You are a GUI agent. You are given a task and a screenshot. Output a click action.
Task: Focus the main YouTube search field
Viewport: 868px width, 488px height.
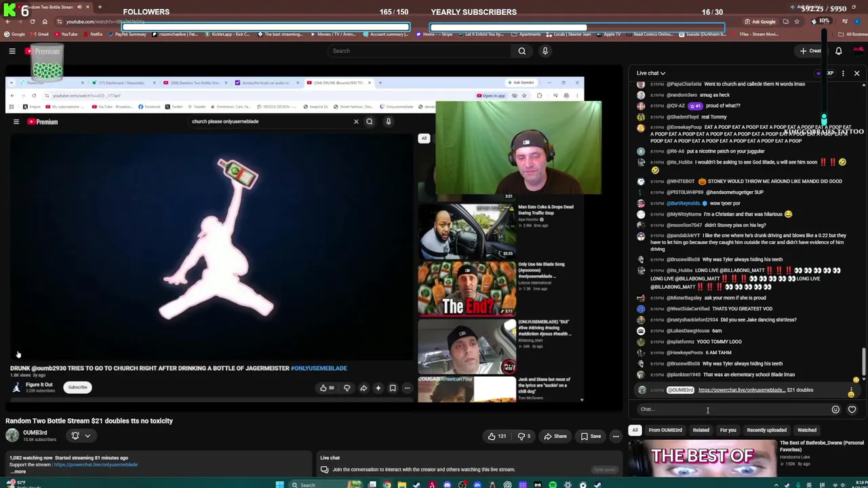point(419,51)
